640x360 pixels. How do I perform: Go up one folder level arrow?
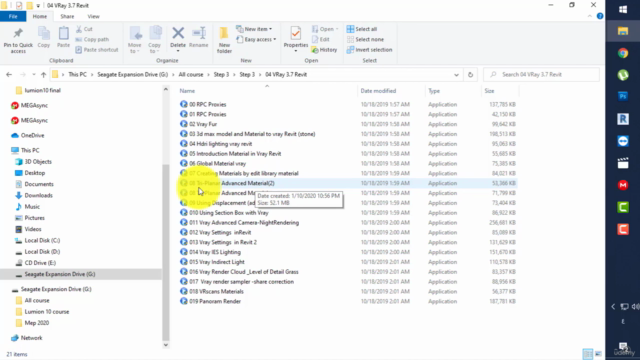click(x=43, y=75)
